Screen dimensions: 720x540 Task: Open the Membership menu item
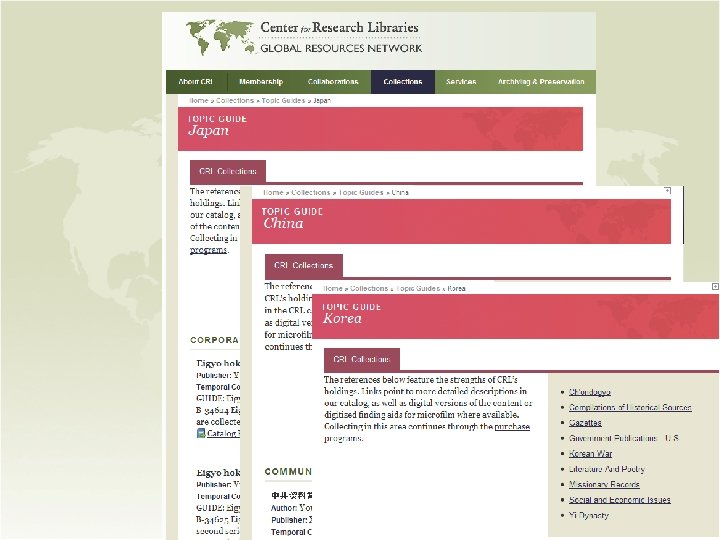click(x=261, y=82)
